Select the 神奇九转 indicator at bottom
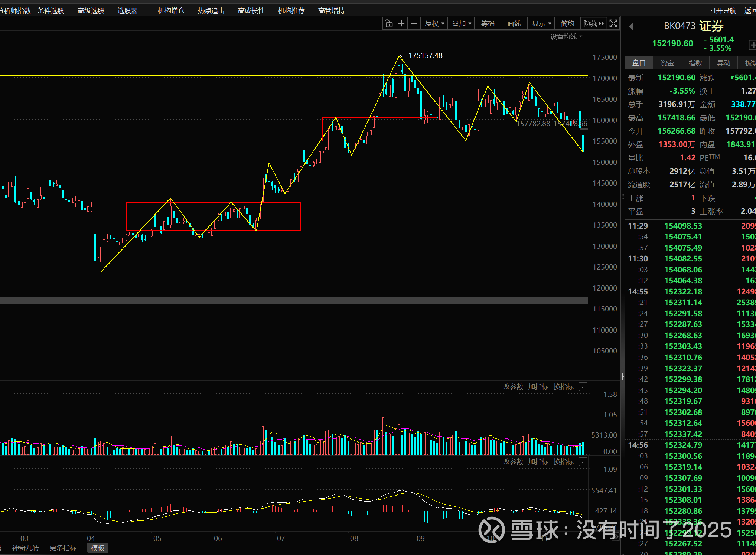 (x=25, y=548)
